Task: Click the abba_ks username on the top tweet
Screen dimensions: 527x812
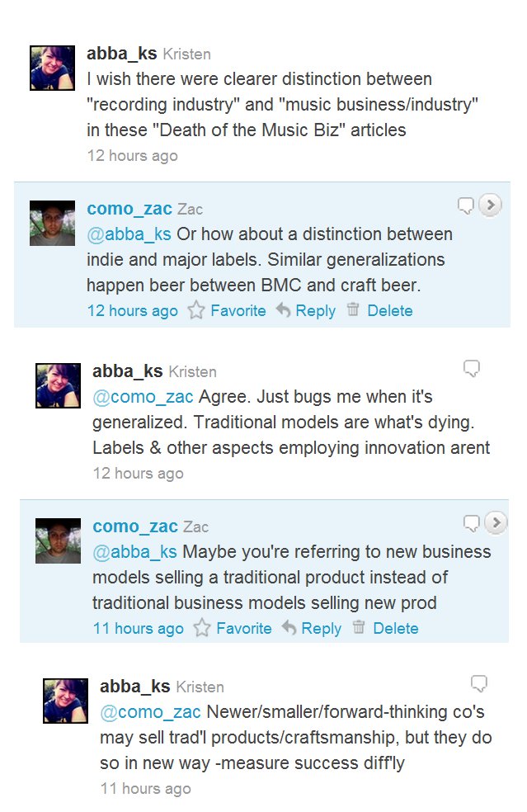Action: (x=121, y=54)
